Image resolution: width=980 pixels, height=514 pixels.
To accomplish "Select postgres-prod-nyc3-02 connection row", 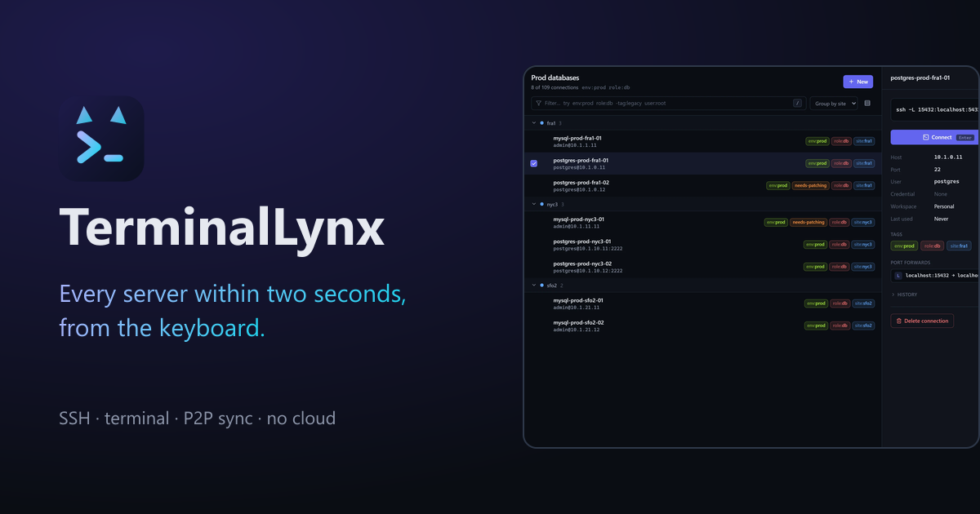I will (x=702, y=267).
